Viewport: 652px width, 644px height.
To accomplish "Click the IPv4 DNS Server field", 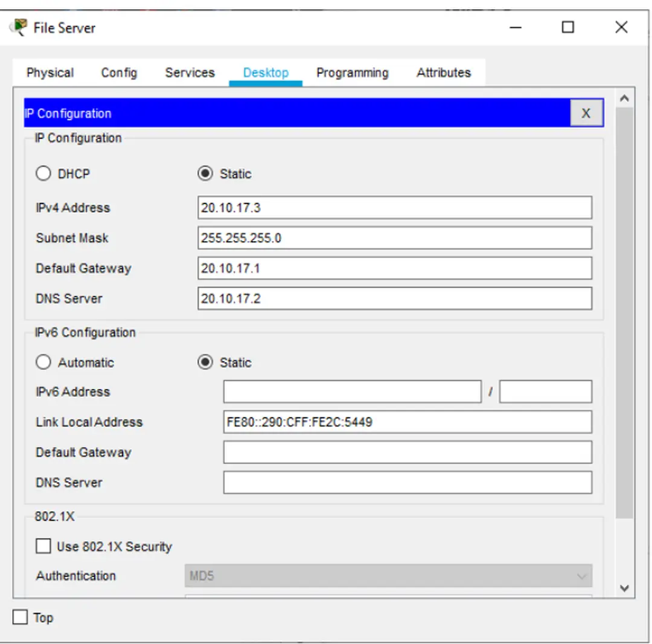I will tap(394, 298).
